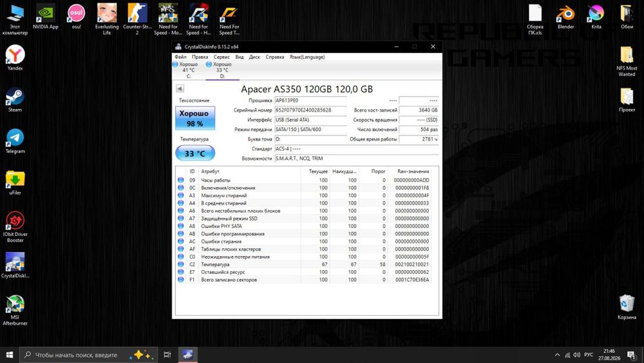Viewport: 644px width, 363px height.
Task: Open Need for Speed - Mo... shortcut
Action: coord(168,19)
